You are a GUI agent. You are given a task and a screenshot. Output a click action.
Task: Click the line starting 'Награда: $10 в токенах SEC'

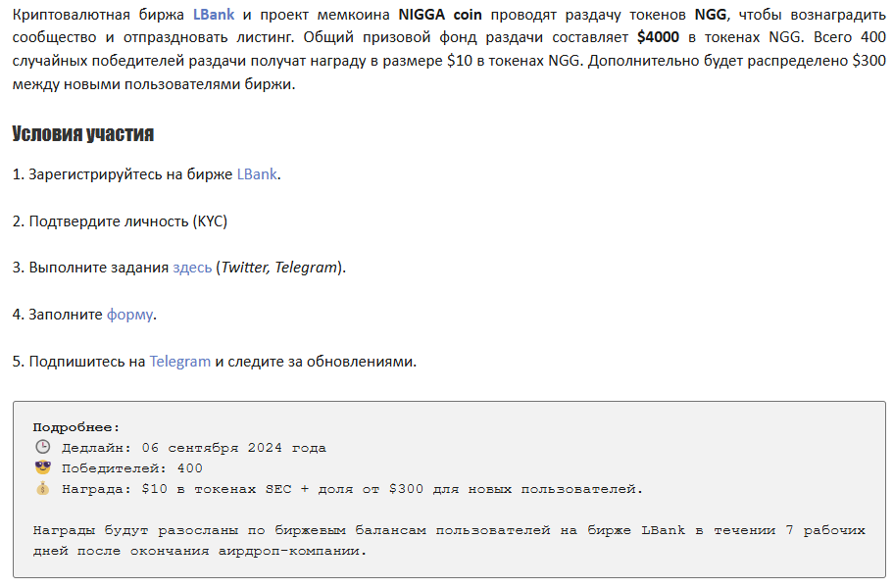point(352,489)
